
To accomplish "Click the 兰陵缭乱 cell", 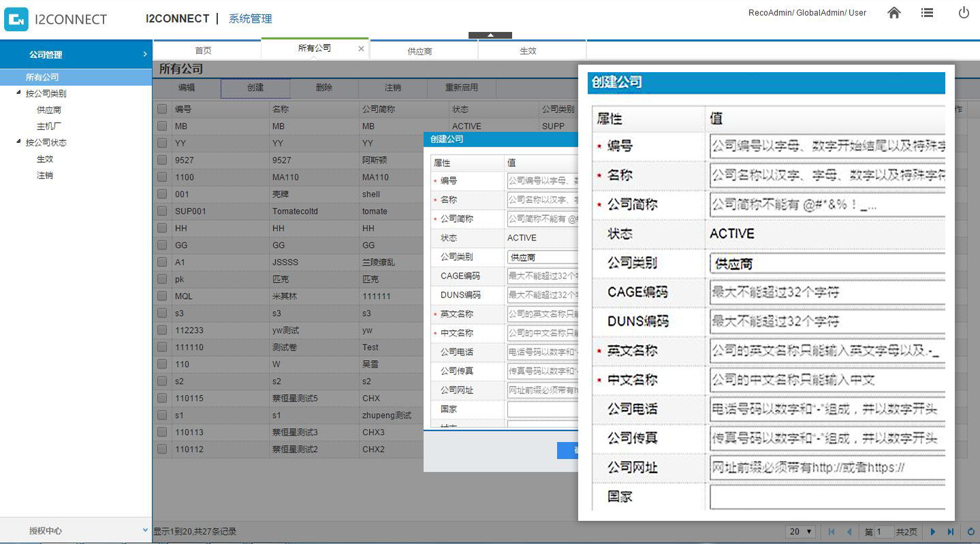I will 379,262.
